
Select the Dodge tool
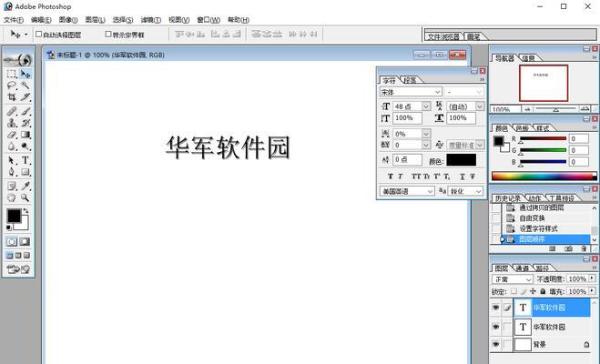click(25, 147)
